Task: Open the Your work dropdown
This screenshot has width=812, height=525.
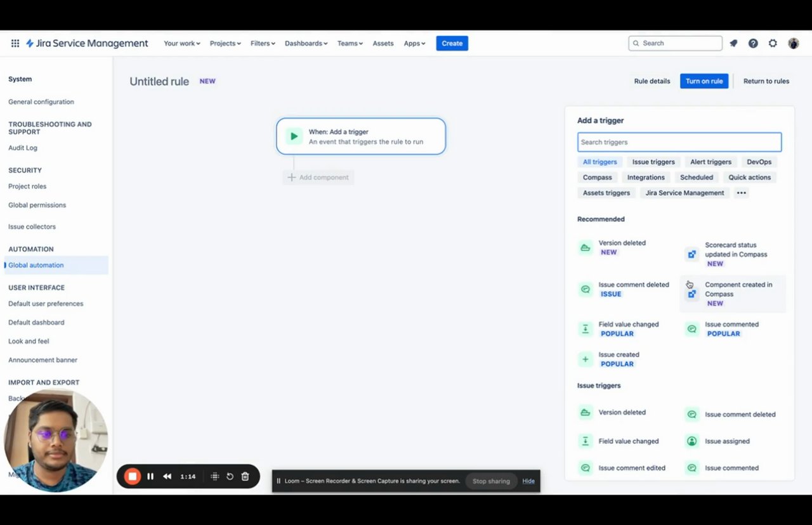Action: pos(182,43)
